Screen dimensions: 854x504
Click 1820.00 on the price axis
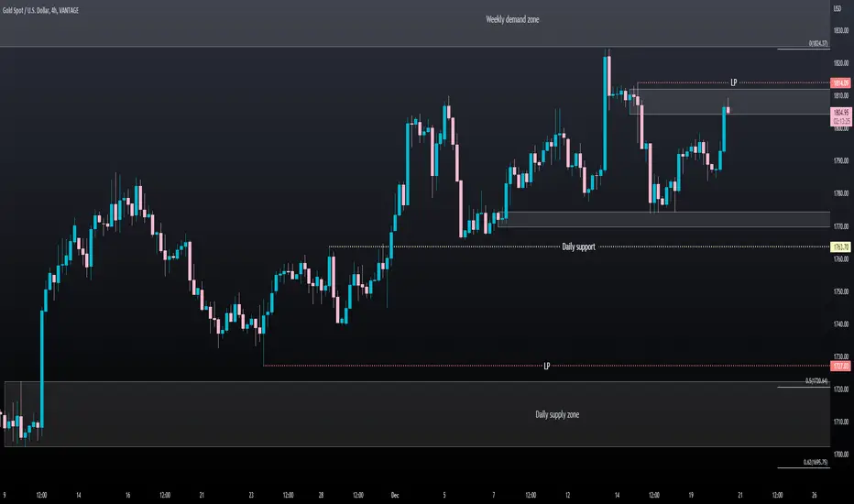[841, 63]
